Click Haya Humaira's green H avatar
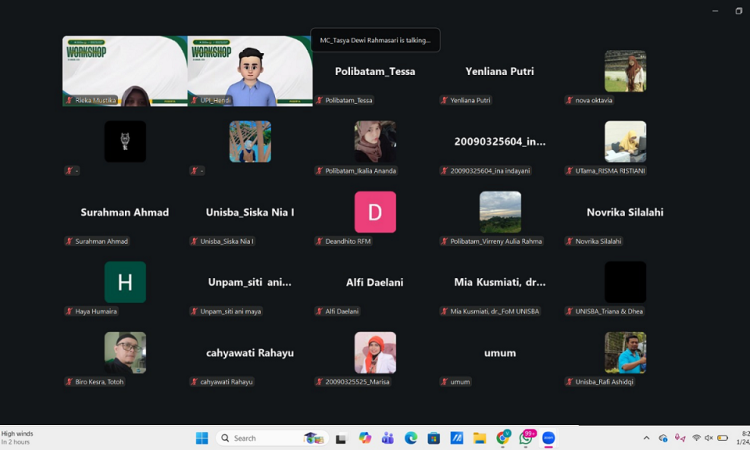The image size is (750, 450). [x=125, y=282]
